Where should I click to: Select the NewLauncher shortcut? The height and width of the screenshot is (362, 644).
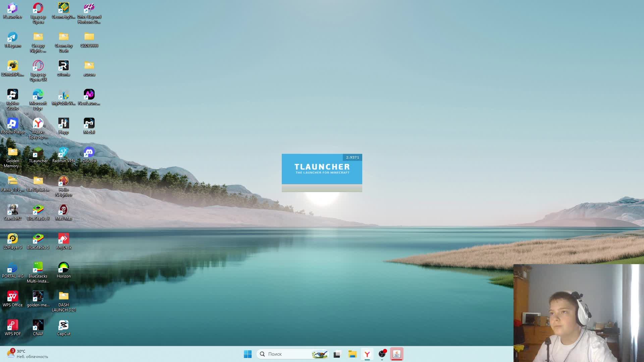pos(89,98)
